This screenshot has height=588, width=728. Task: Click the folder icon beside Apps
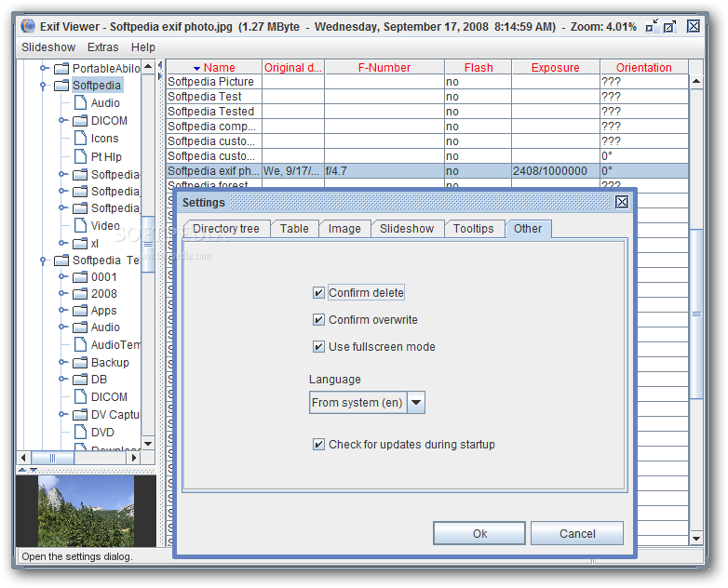click(80, 311)
